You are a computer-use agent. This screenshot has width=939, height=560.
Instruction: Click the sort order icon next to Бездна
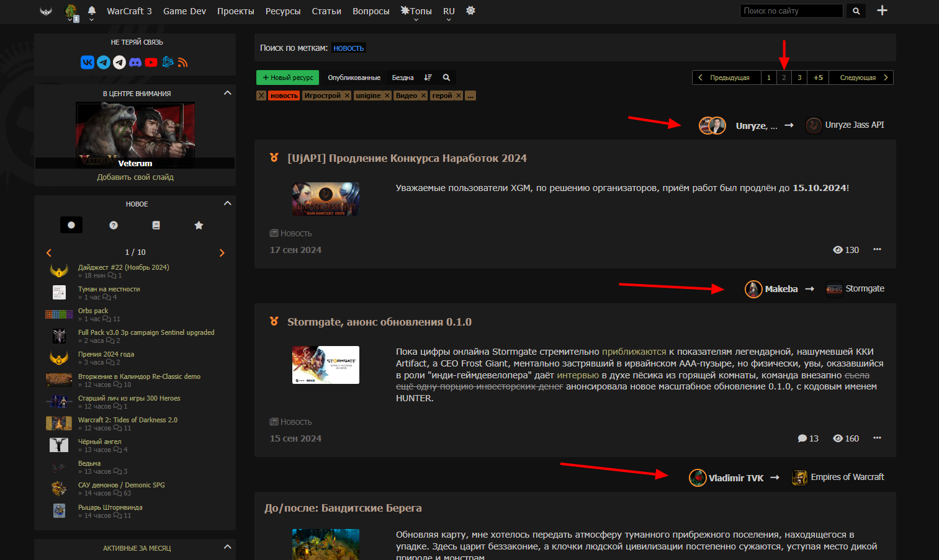(x=428, y=78)
